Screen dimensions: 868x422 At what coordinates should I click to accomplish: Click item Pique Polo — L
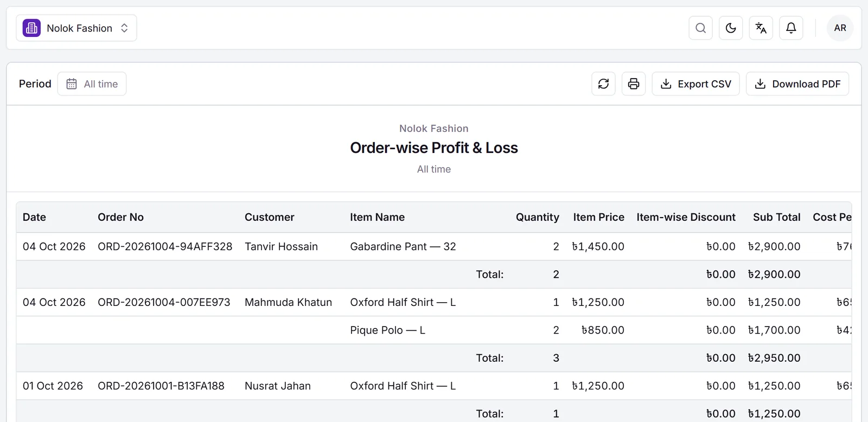point(388,330)
